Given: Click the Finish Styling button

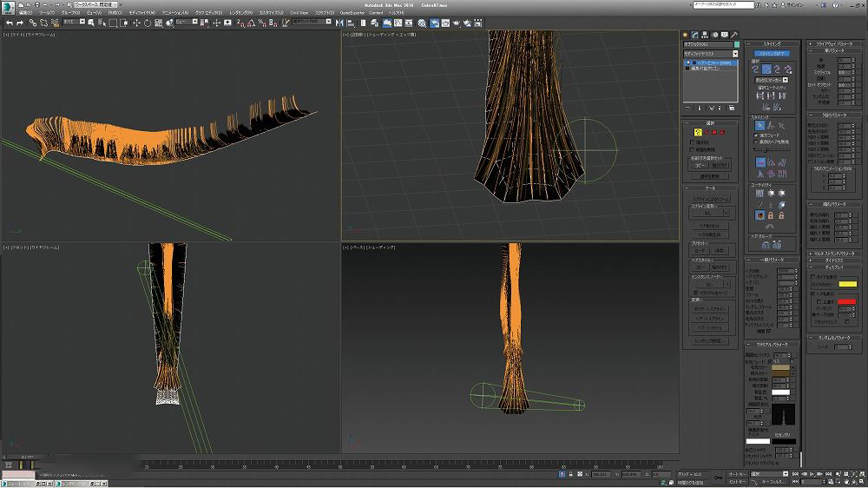Looking at the screenshot, I should tap(771, 53).
